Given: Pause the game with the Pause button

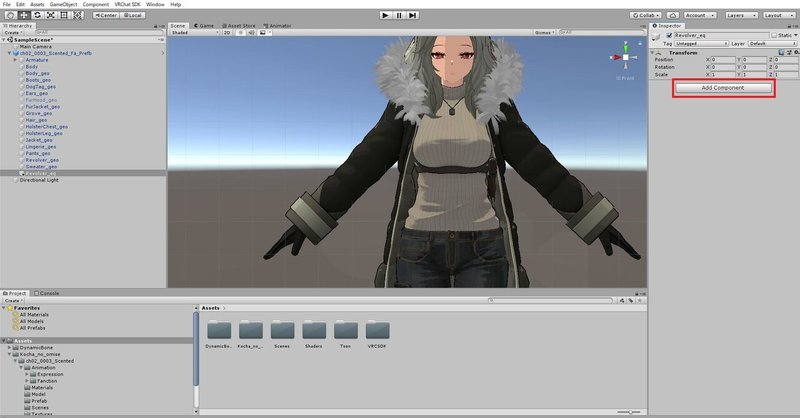Looking at the screenshot, I should (399, 15).
